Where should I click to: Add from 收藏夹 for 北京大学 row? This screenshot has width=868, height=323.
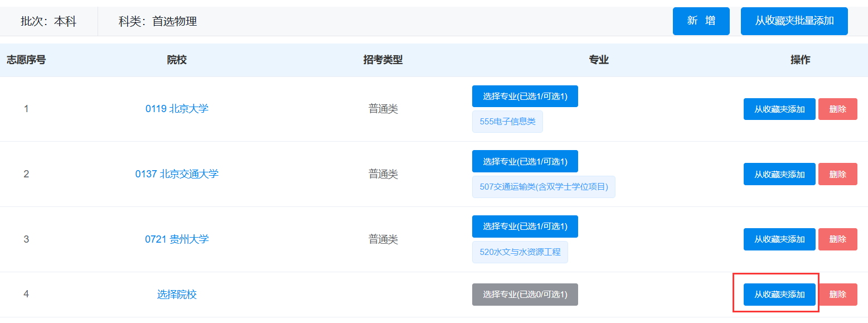pyautogui.click(x=779, y=109)
